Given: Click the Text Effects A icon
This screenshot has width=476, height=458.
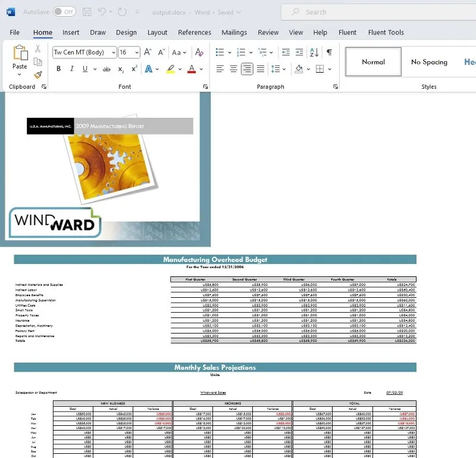Looking at the screenshot, I should click(x=148, y=69).
